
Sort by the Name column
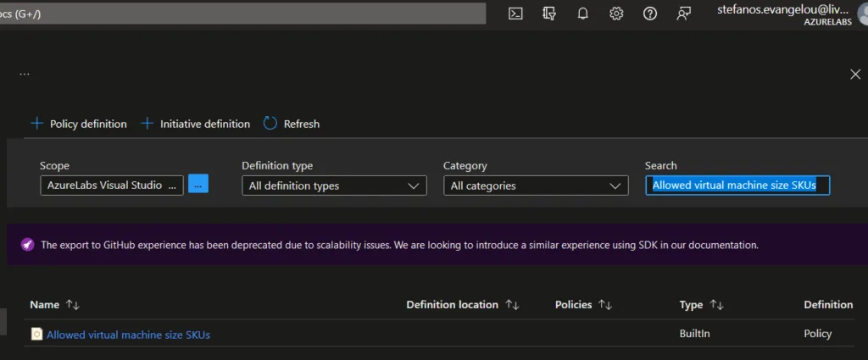coord(55,305)
